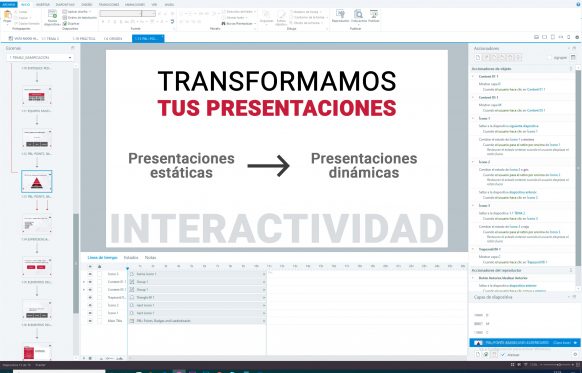
Task: Open the INSERTAR ribbon tab
Action: coord(42,4)
